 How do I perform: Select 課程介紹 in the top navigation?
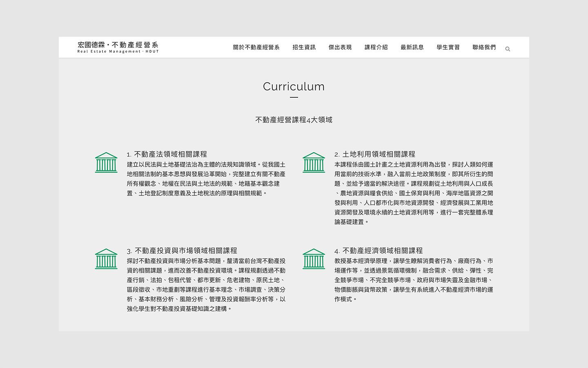[x=376, y=47]
